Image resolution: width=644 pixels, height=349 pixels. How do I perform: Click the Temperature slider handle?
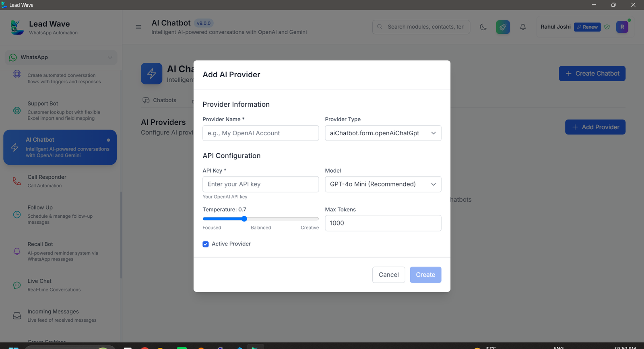tap(244, 219)
